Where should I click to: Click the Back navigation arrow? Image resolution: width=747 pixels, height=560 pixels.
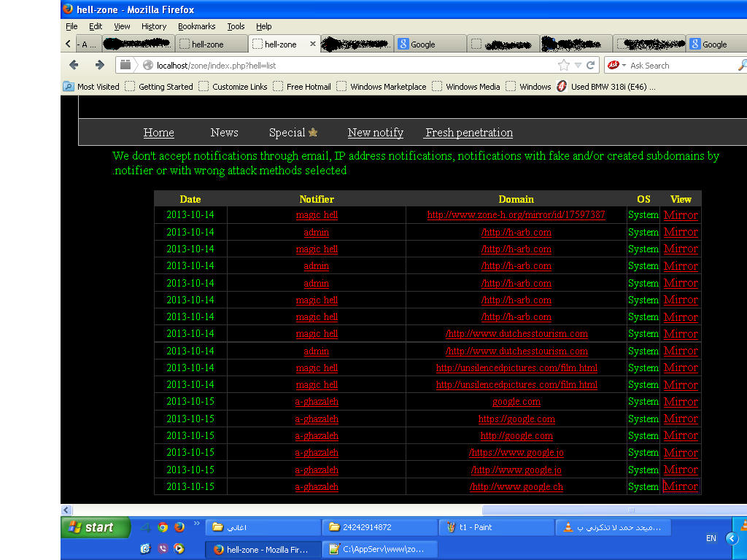[73, 65]
